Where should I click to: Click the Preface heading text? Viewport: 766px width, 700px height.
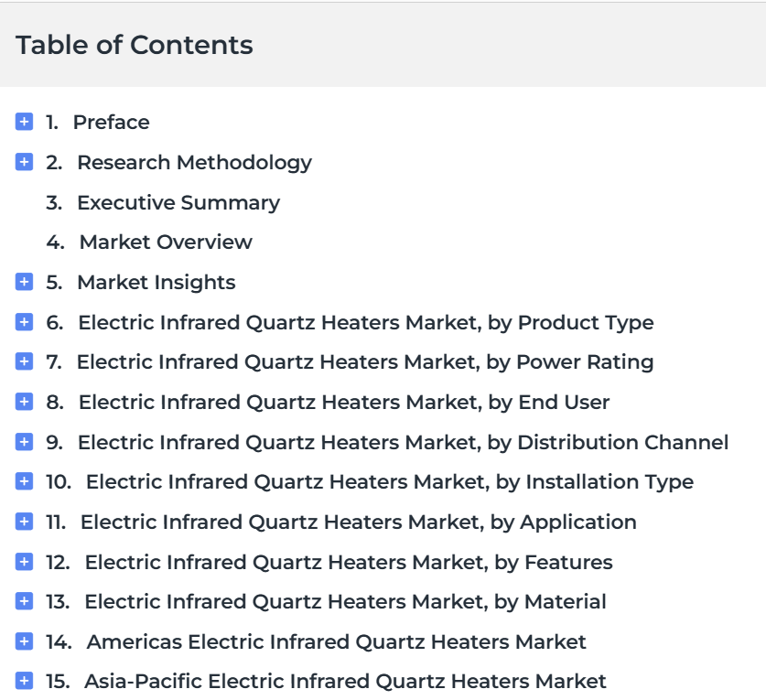tap(112, 122)
